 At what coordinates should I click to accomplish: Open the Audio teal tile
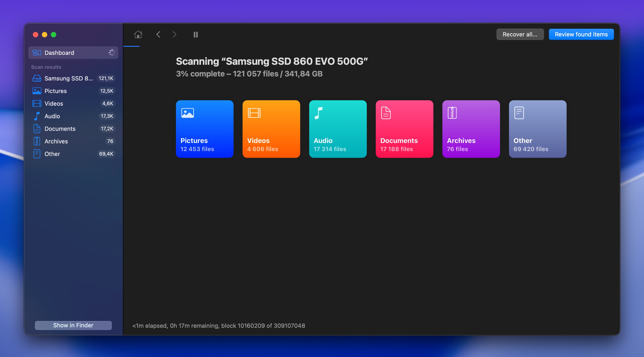pos(338,129)
